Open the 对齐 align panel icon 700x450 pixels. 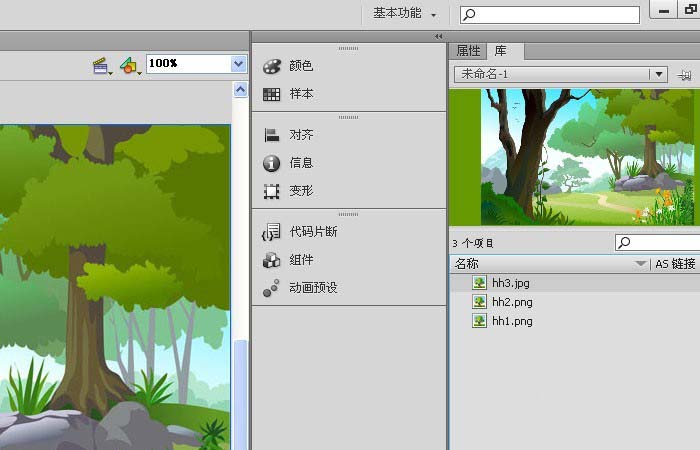271,135
